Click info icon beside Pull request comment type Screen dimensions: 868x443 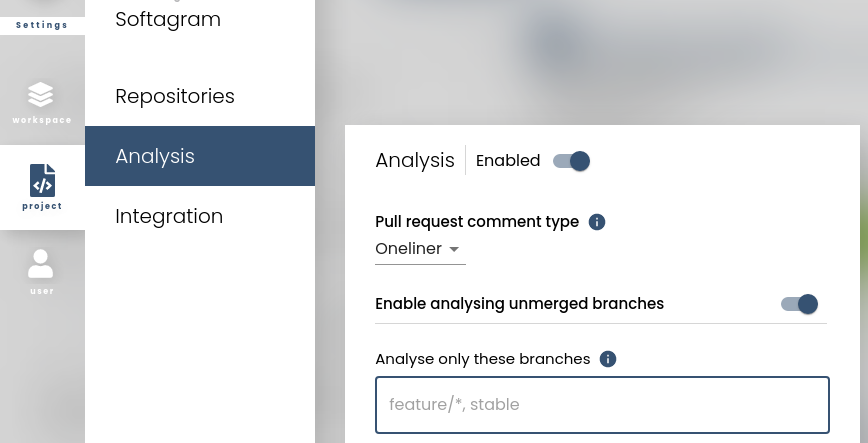[597, 222]
